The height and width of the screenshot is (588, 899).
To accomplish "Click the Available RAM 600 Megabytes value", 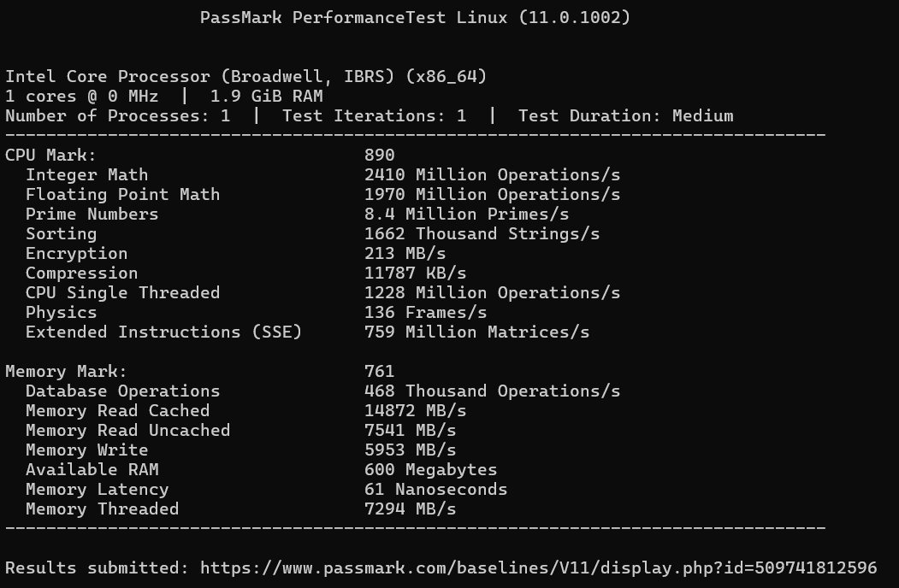I will pos(431,470).
